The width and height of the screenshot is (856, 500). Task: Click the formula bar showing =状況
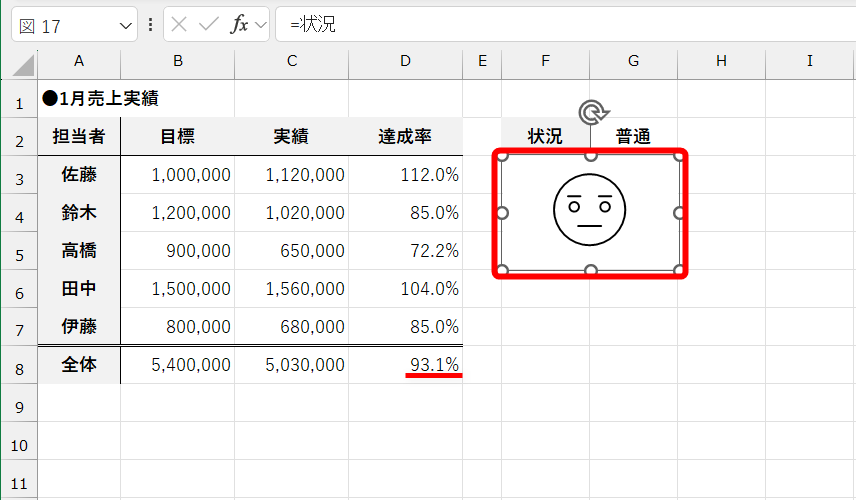pos(566,24)
